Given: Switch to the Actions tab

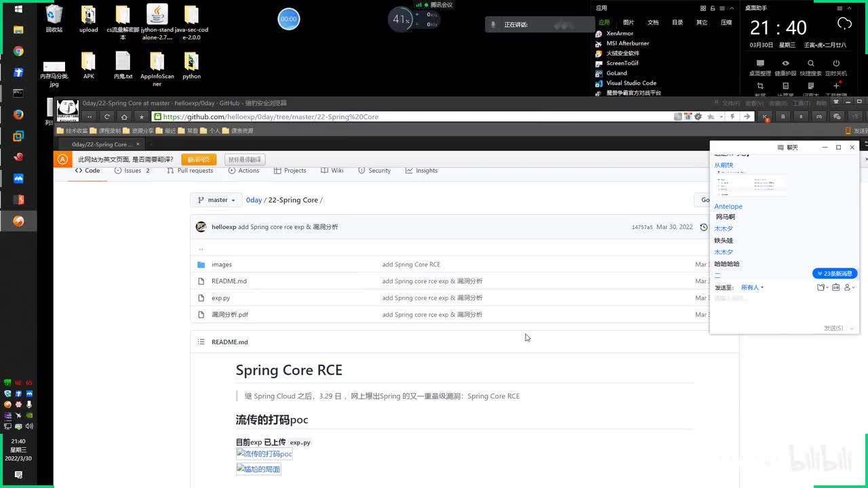Looking at the screenshot, I should (x=243, y=171).
